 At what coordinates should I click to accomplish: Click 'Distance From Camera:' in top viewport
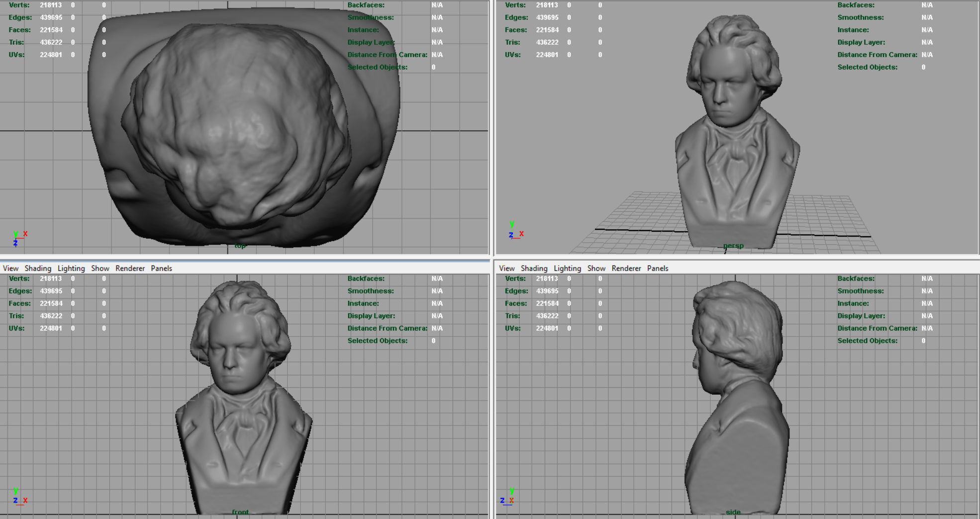click(x=387, y=55)
